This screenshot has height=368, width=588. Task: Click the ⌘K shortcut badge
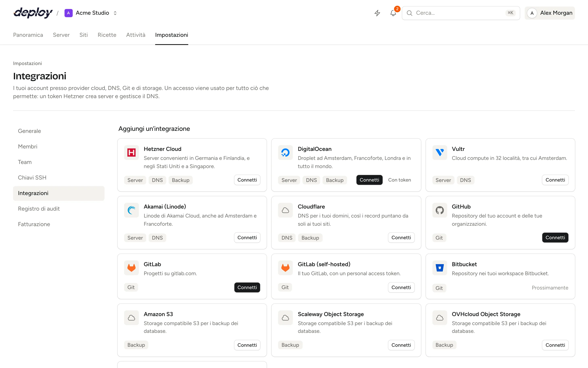pos(510,13)
